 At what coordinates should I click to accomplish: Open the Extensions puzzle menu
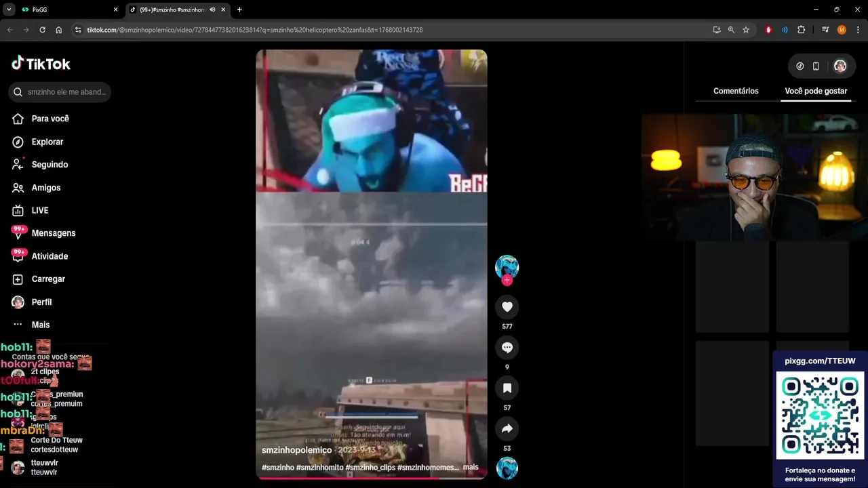tap(802, 30)
